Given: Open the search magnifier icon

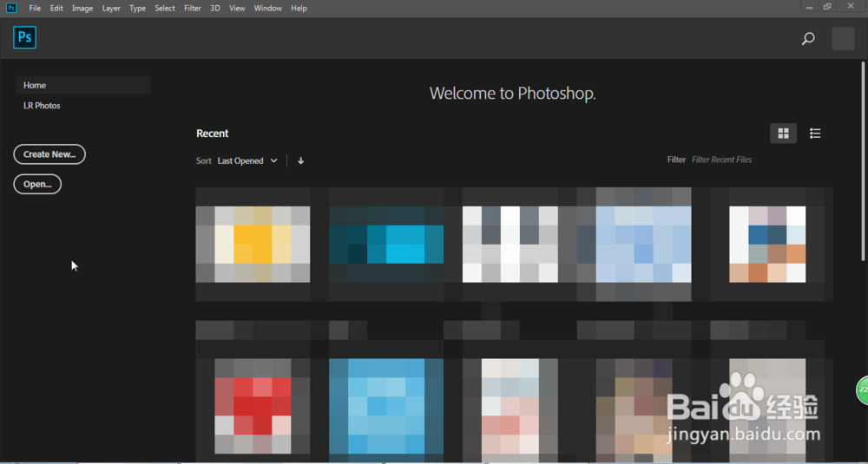Looking at the screenshot, I should click(808, 39).
